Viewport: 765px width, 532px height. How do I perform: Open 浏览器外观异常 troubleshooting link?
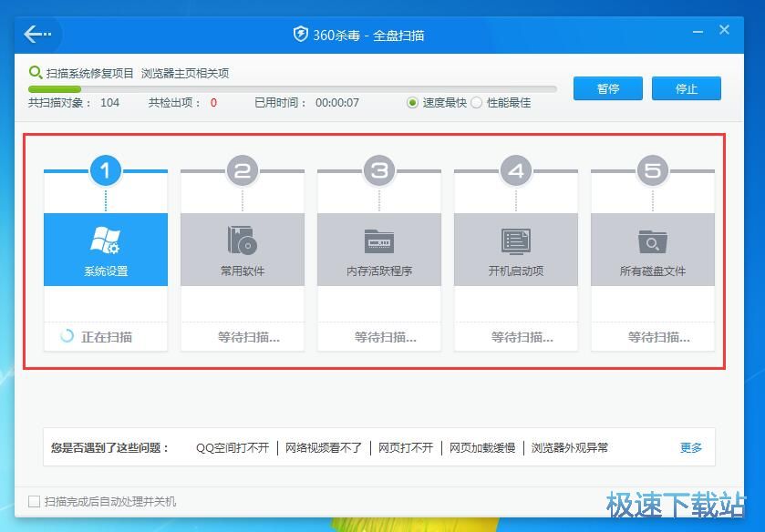tap(570, 447)
